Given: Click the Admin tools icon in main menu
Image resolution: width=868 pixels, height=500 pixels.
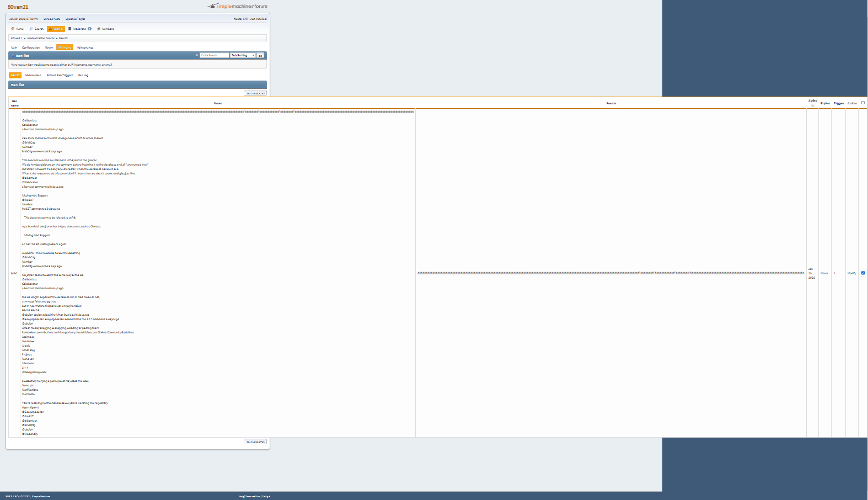Looking at the screenshot, I should point(51,29).
